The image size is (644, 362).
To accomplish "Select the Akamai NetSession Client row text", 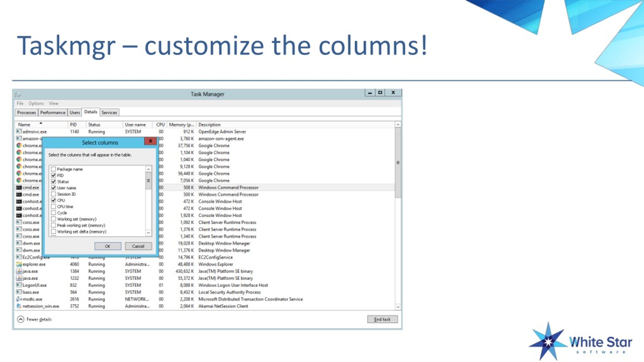I will (x=223, y=306).
